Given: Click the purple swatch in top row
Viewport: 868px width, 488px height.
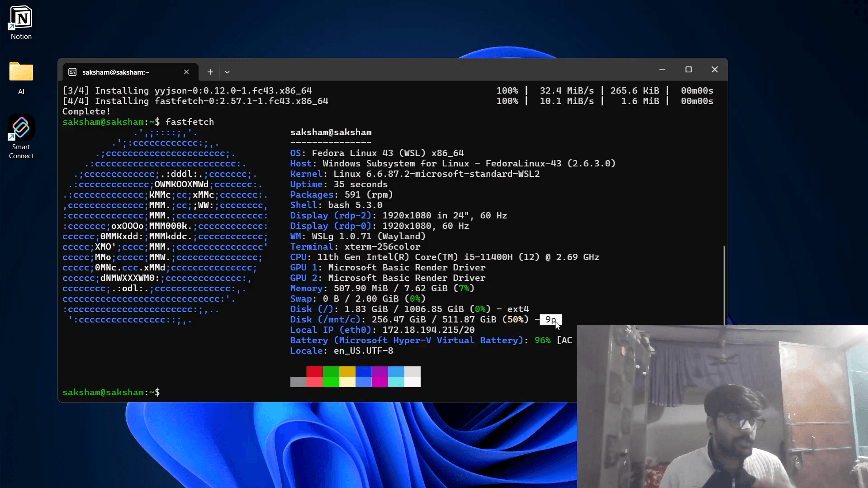Looking at the screenshot, I should point(379,371).
